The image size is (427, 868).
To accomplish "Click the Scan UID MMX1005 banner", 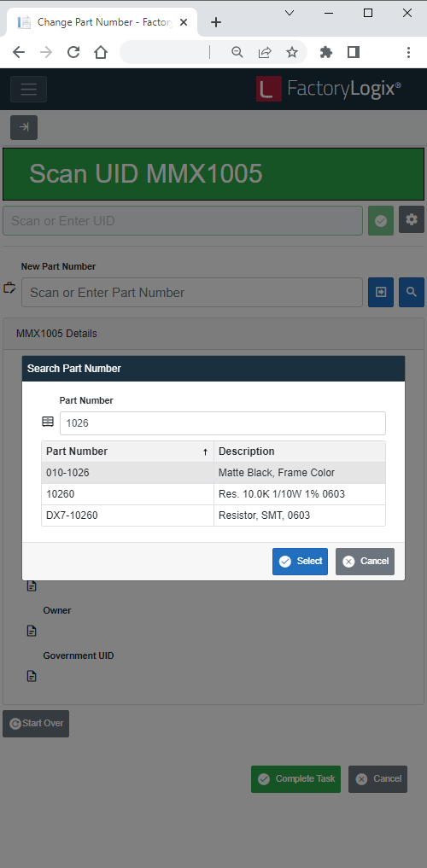I will 213,174.
